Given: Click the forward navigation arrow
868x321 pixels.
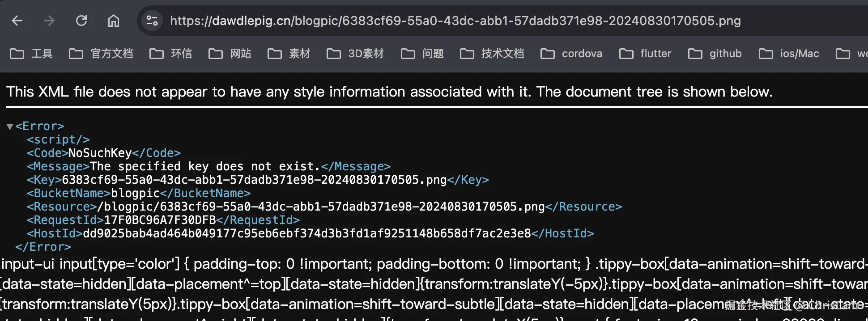Looking at the screenshot, I should pos(49,21).
